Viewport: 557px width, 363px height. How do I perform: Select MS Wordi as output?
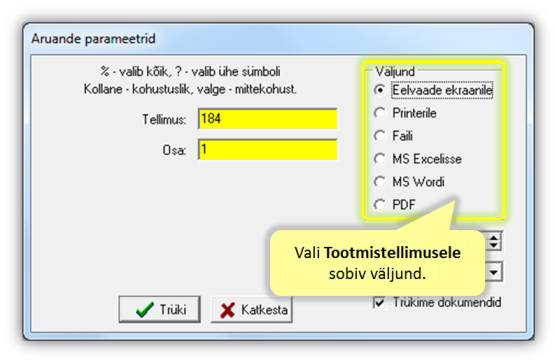(x=380, y=182)
